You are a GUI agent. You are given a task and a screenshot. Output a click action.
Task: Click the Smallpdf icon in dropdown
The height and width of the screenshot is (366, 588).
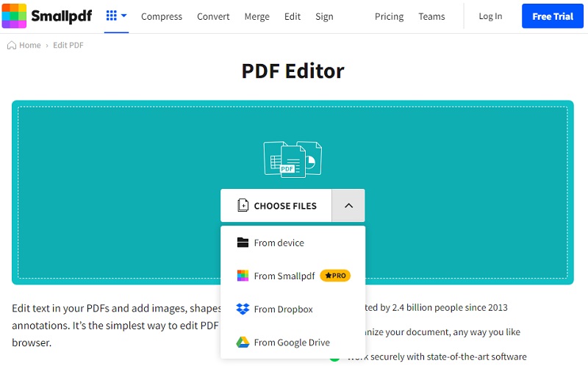click(243, 276)
